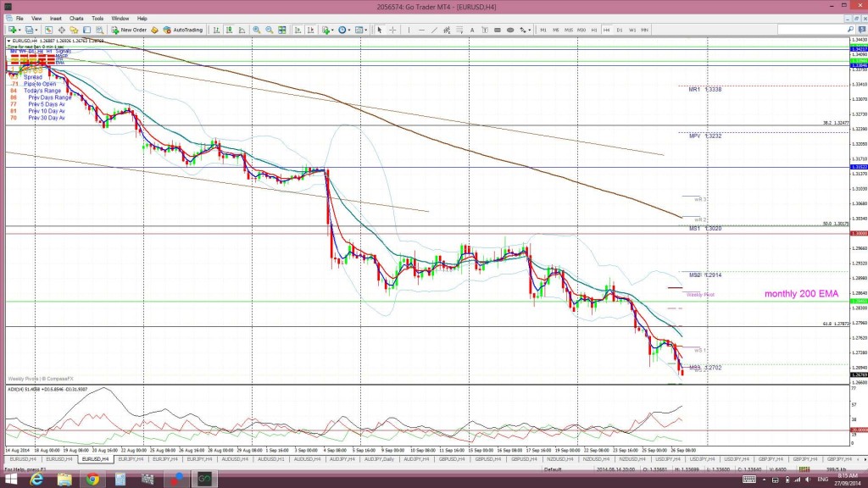Switch to the MN monthly timeframe
The image size is (868, 488).
[x=645, y=30]
